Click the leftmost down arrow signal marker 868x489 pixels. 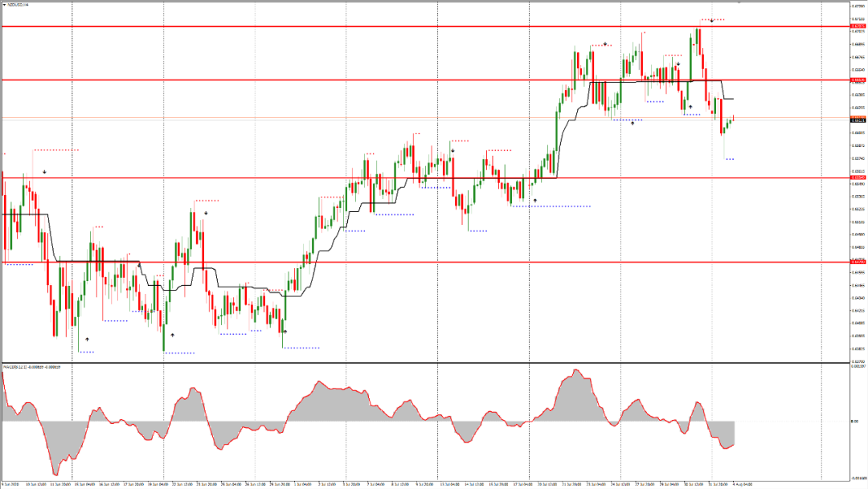45,172
